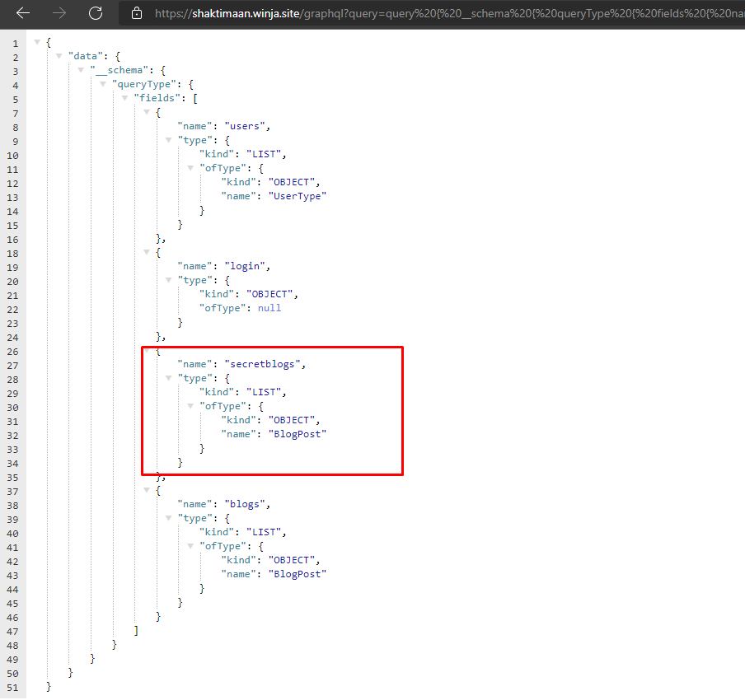Screen dimensions: 745x700
Task: Collapse the root object on line 1
Action: click(37, 42)
